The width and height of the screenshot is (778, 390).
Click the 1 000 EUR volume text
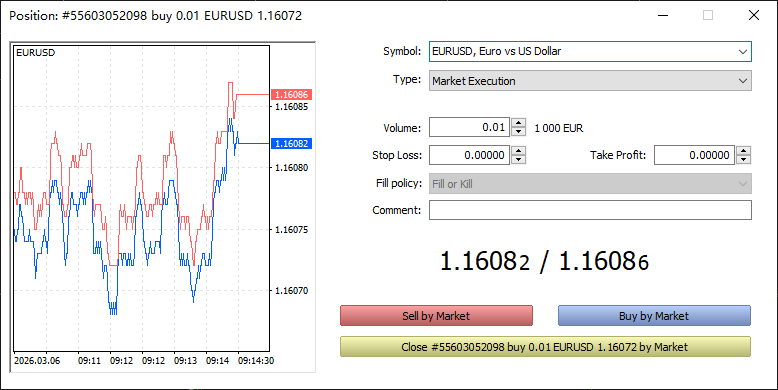click(559, 129)
